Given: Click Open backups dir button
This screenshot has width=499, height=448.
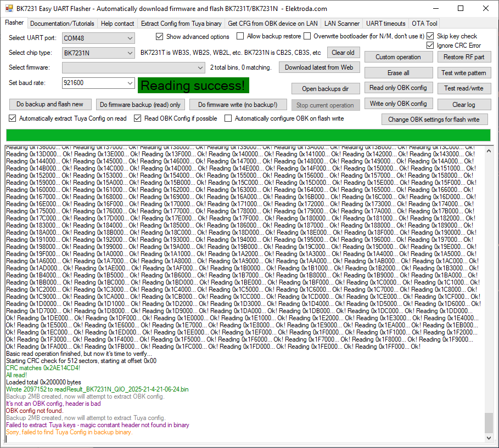Looking at the screenshot, I should [x=325, y=89].
